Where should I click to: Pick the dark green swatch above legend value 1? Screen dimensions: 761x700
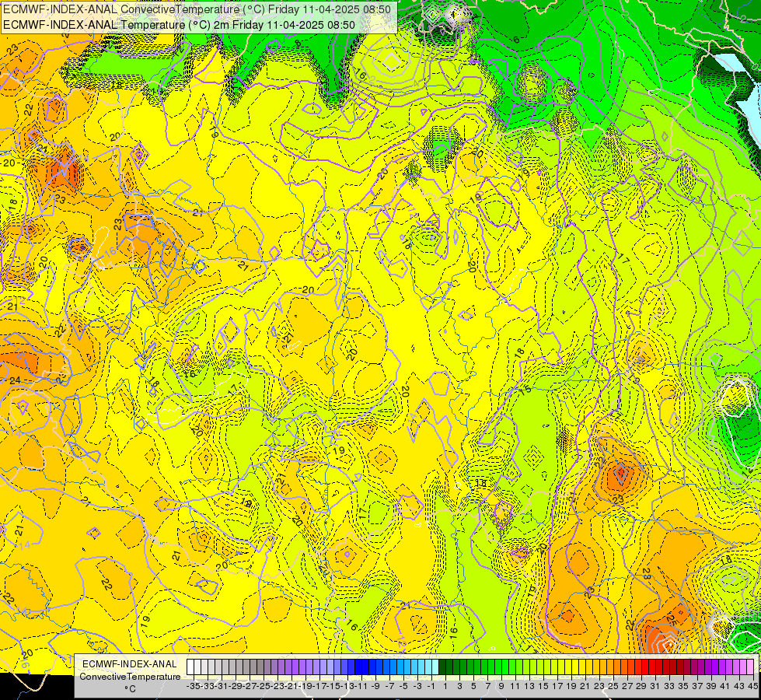click(442, 667)
